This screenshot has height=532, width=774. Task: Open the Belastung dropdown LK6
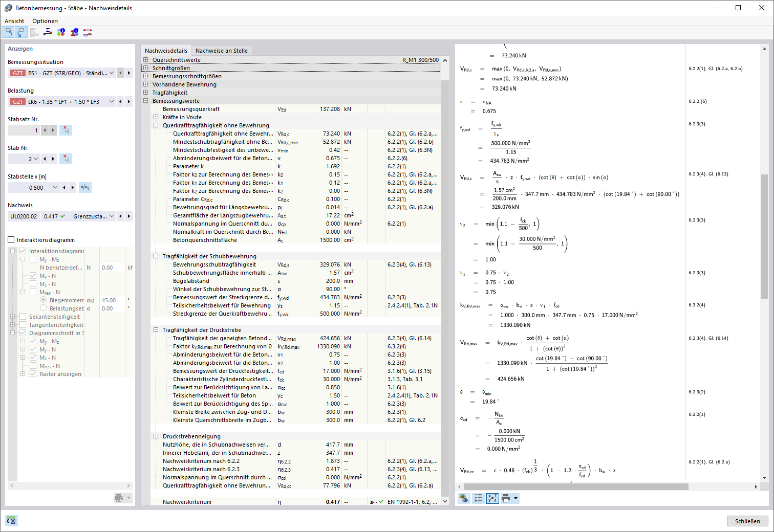(x=112, y=102)
